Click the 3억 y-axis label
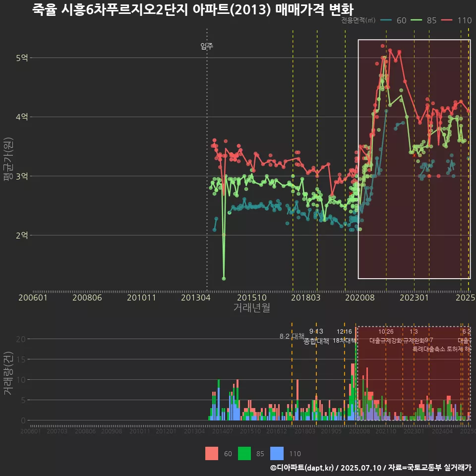 [22, 176]
